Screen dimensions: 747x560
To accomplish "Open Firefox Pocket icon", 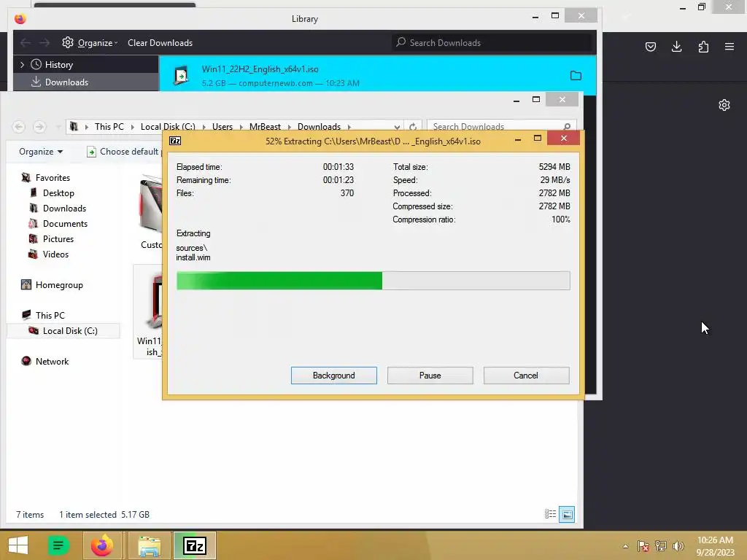I will coord(650,47).
